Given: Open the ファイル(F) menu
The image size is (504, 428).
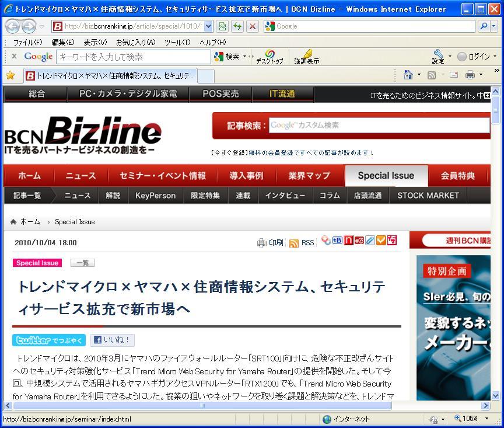Looking at the screenshot, I should (x=27, y=42).
